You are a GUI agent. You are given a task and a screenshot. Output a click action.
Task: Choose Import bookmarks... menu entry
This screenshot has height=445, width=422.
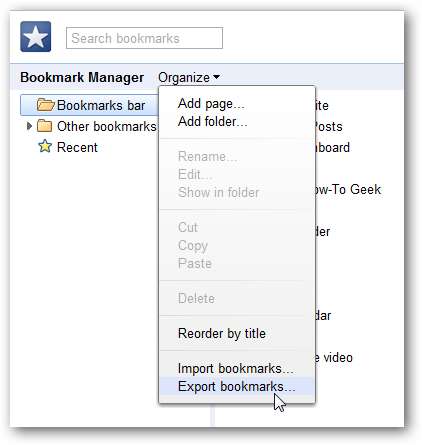237,369
